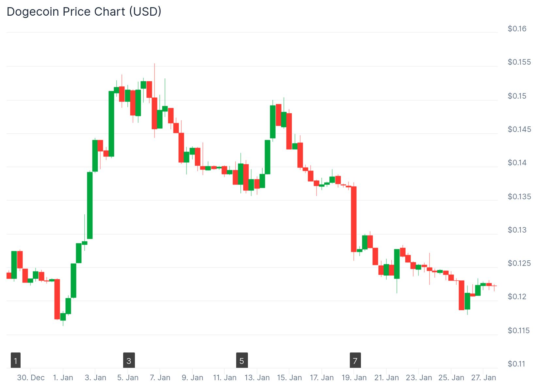Click the 13. Jan axis label
Screen dimensions: 537x392
tap(257, 378)
